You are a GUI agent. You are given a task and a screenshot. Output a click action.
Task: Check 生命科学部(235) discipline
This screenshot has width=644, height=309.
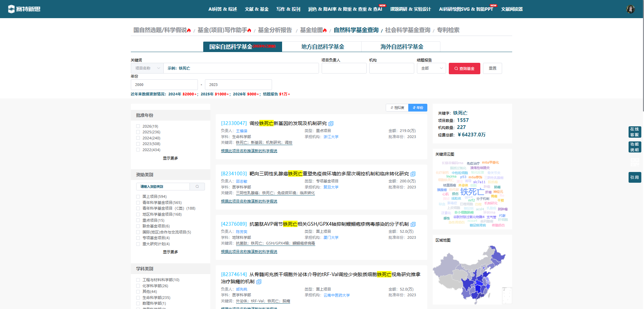pos(138,298)
